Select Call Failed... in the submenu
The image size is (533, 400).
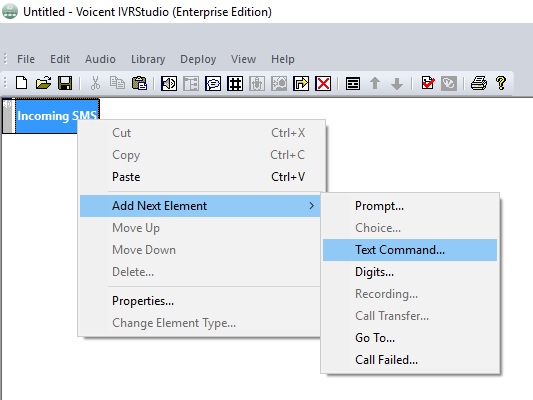coord(410,360)
